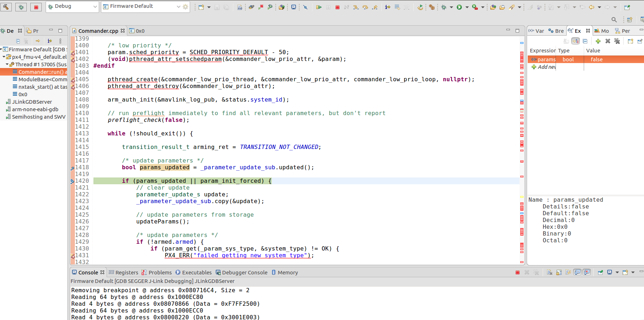The image size is (644, 320).
Task: Click Remove All Expressions icon
Action: coord(617,41)
